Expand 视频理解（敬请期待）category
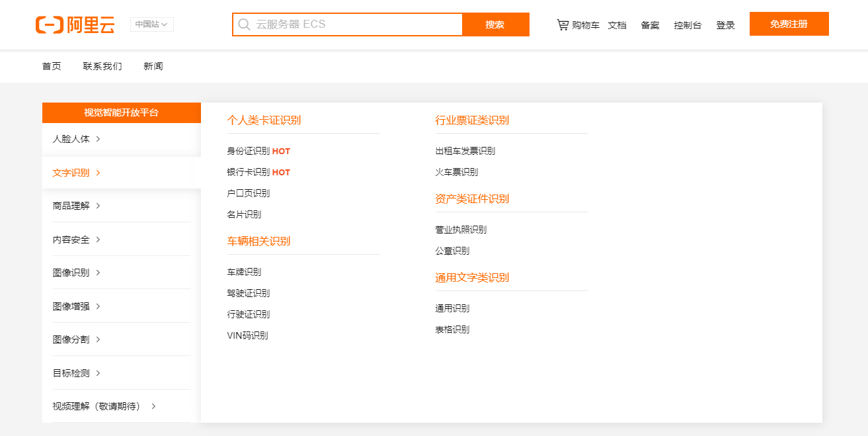Image resolution: width=868 pixels, height=436 pixels. (122, 406)
